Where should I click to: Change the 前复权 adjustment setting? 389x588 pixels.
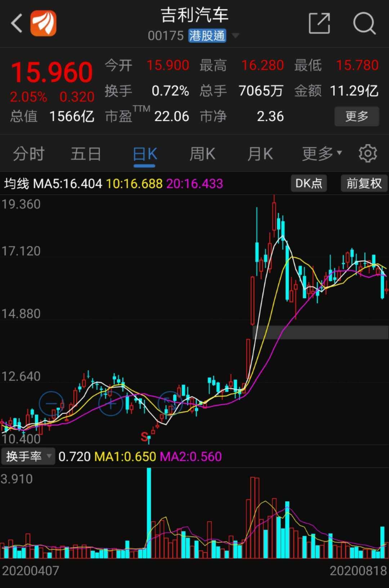coord(364,183)
